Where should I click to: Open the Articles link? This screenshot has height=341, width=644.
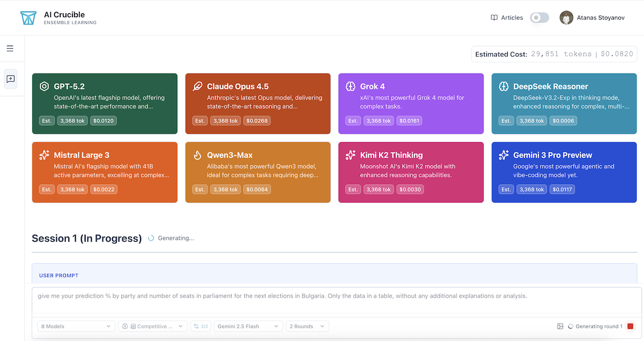(507, 18)
